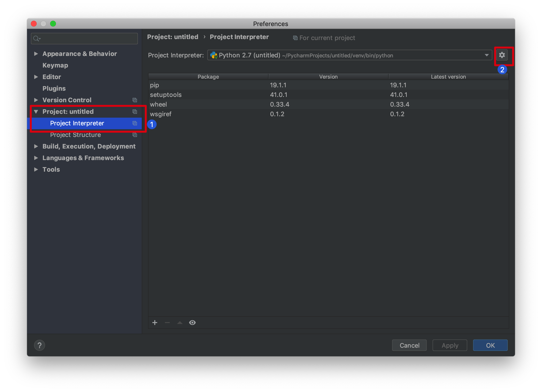Click the project-level icon beside Project Interpreter
542x392 pixels.
pos(135,123)
